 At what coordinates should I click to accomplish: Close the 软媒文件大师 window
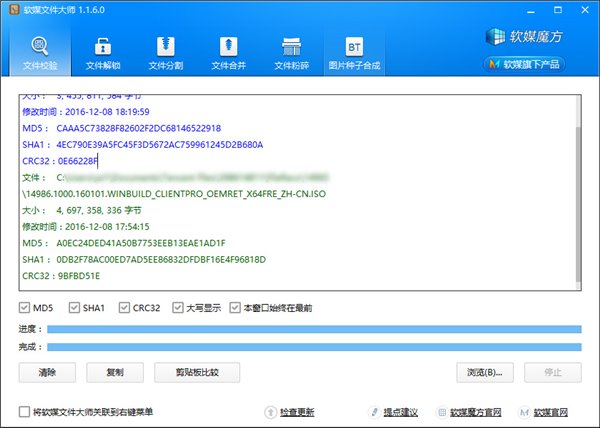coord(585,10)
